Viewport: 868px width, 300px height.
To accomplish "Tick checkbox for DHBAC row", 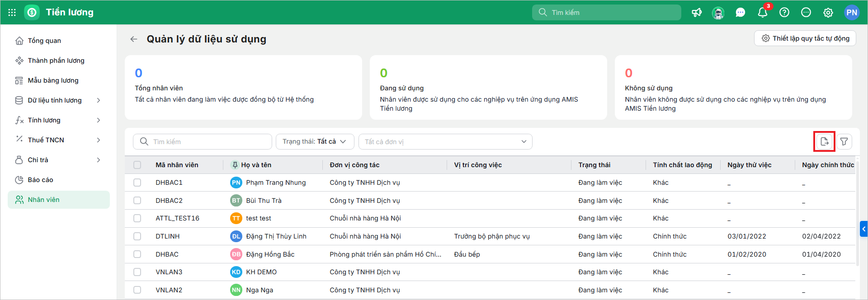I will (137, 254).
